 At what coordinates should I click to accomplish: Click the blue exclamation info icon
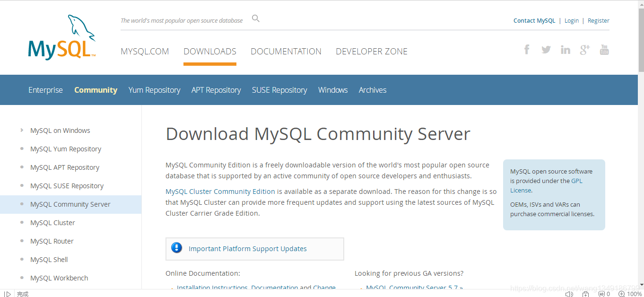(x=177, y=247)
